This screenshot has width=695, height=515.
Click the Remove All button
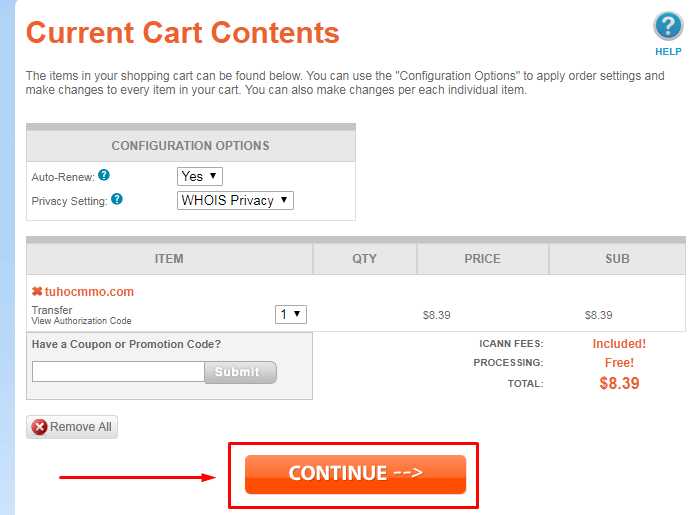[x=72, y=427]
